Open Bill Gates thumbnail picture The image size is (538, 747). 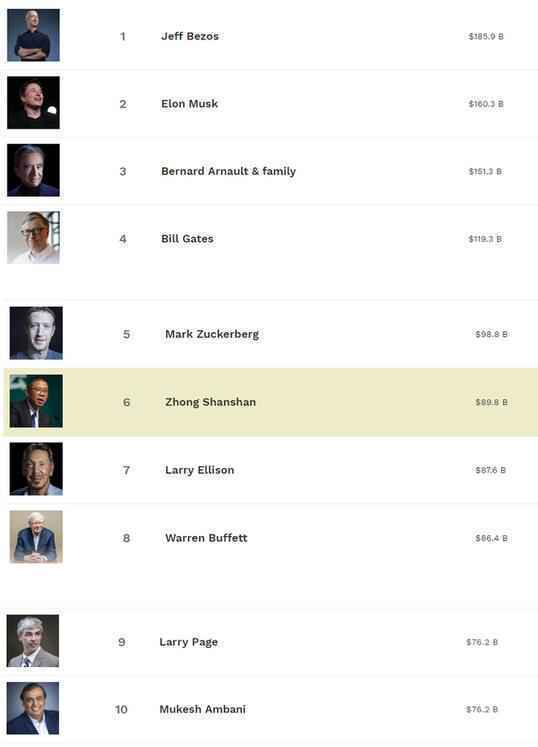coord(33,238)
